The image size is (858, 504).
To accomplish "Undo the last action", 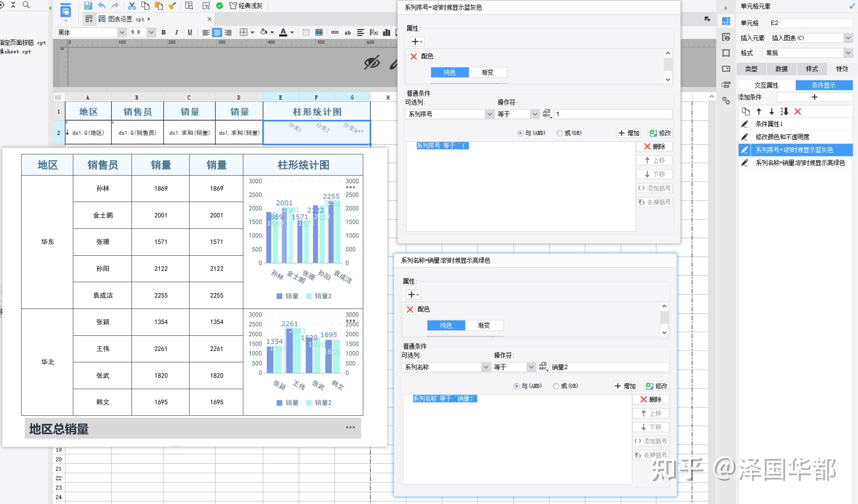I will tap(101, 6).
